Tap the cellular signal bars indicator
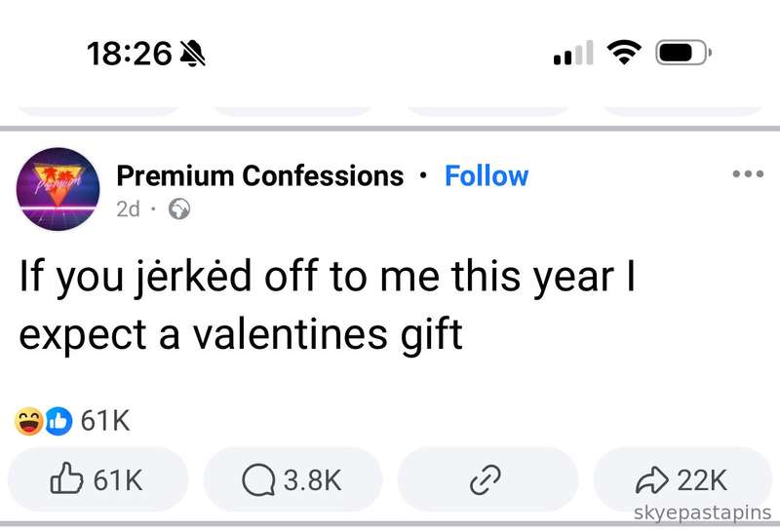The height and width of the screenshot is (532, 780). pyautogui.click(x=573, y=54)
